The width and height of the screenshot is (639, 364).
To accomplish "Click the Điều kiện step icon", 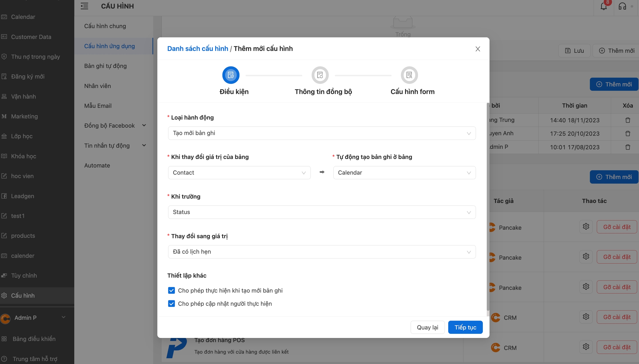I will click(x=230, y=75).
